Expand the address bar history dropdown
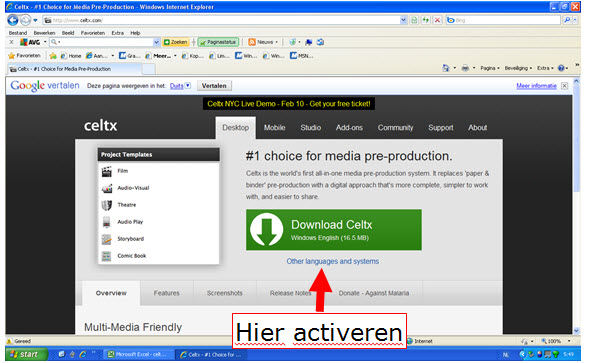The width and height of the screenshot is (590, 363). [x=403, y=20]
